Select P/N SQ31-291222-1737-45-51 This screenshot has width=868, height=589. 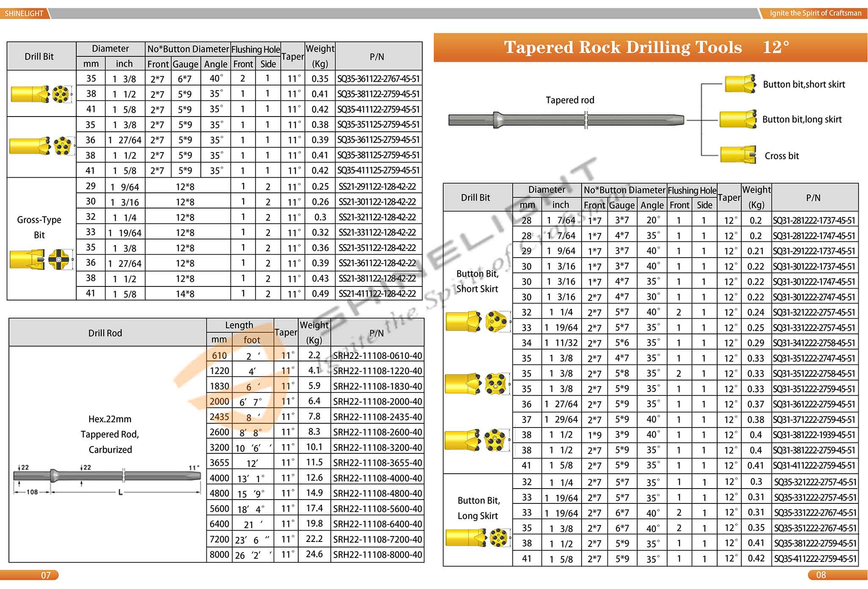point(814,251)
